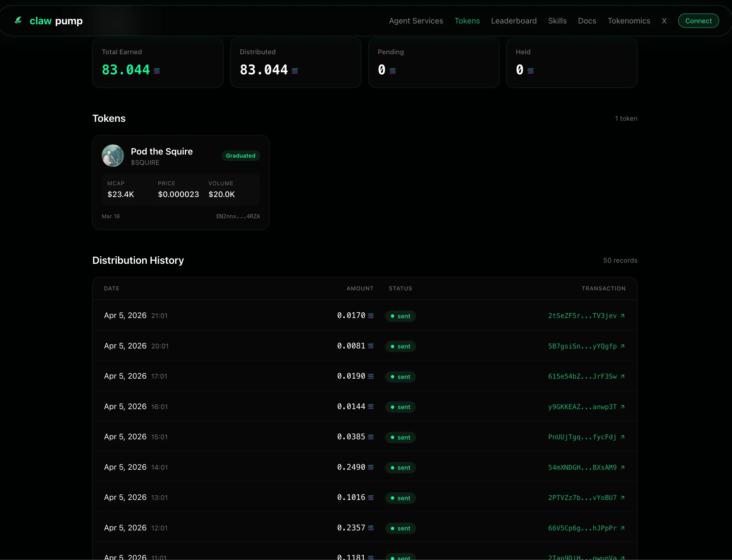732x560 pixels.
Task: Click SOL icon beside Distributed value
Action: [294, 71]
